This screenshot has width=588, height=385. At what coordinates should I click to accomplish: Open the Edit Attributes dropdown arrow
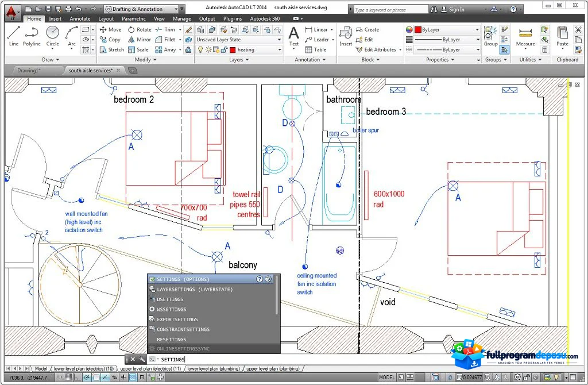[400, 50]
